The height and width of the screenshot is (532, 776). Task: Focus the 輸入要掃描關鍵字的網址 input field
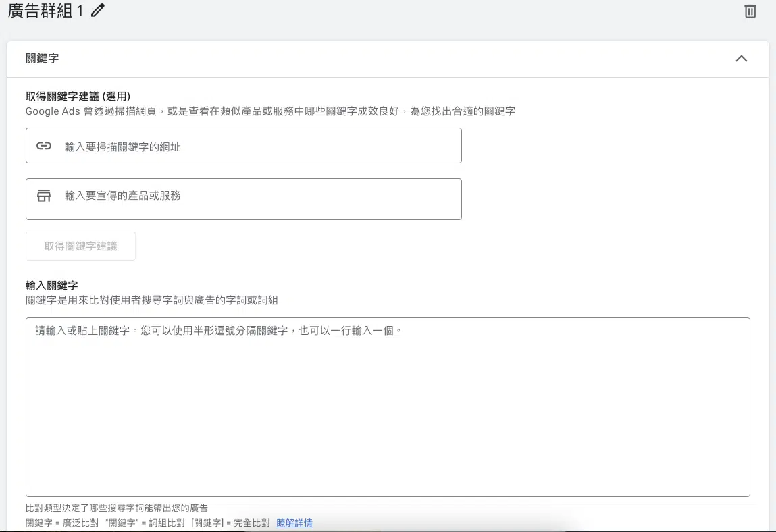click(257, 146)
